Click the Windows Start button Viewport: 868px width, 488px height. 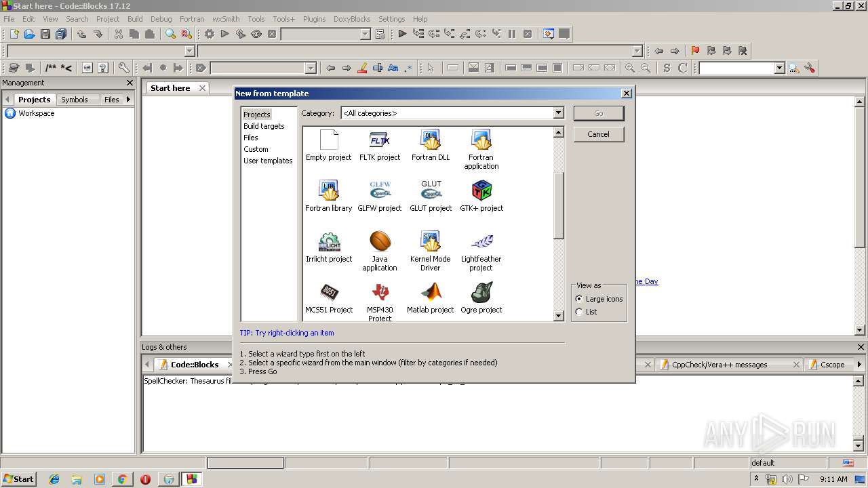tap(19, 479)
